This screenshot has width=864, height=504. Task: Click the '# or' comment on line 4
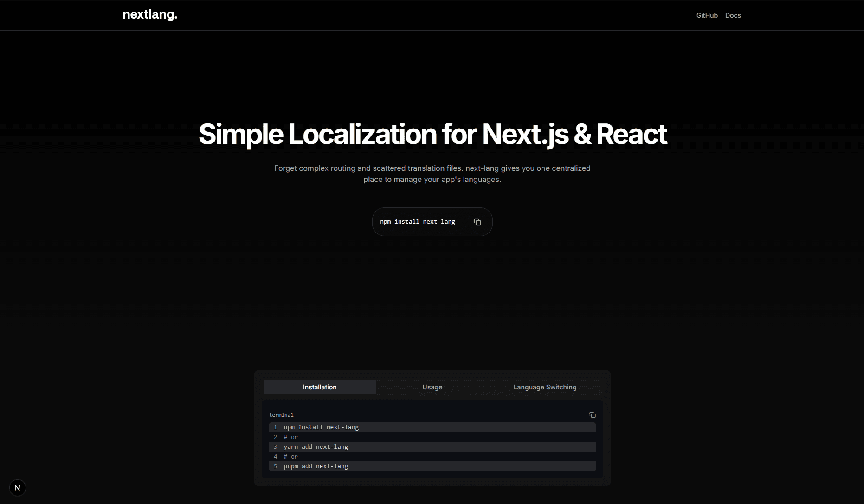tap(290, 457)
